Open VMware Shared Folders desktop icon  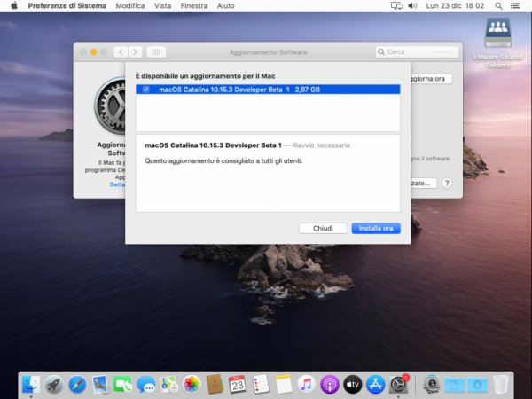pyautogui.click(x=497, y=43)
